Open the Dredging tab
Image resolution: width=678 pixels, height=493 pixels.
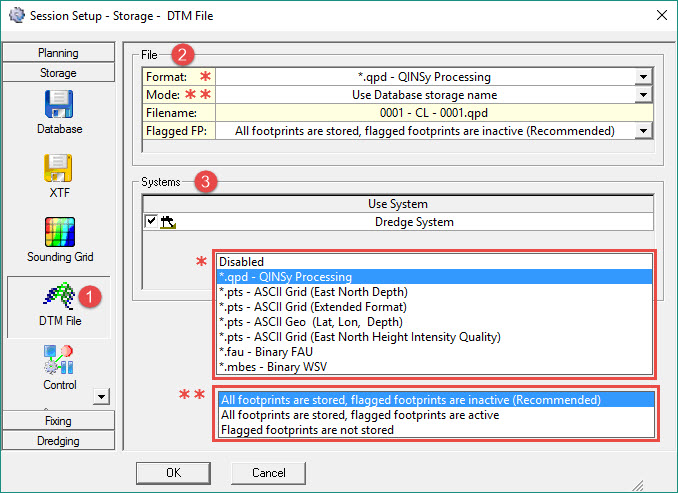pos(58,440)
